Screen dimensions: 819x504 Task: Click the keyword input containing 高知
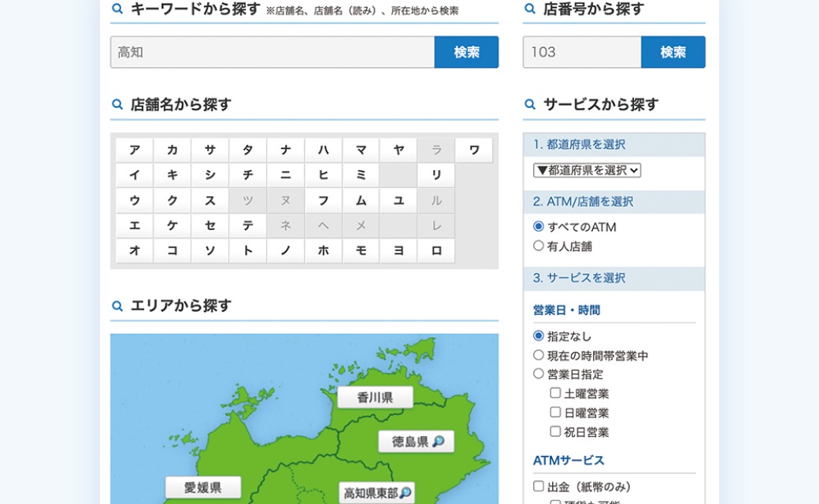click(x=272, y=52)
